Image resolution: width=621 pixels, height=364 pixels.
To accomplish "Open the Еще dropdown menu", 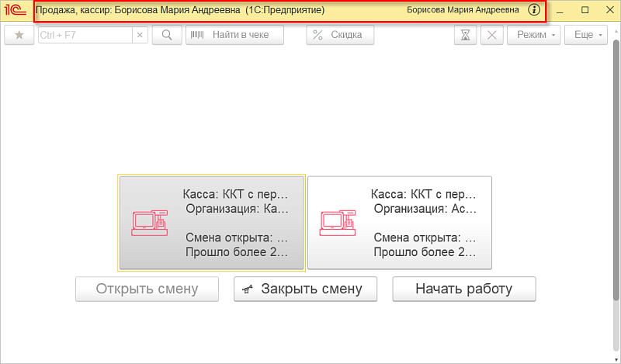I will click(x=586, y=35).
